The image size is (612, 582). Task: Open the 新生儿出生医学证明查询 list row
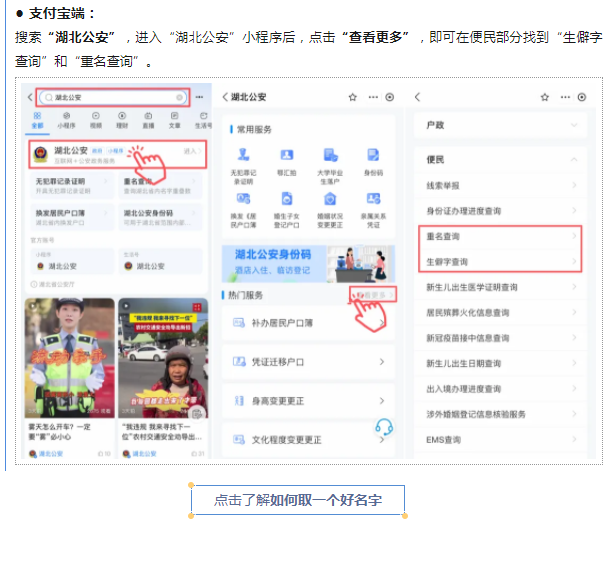(500, 287)
